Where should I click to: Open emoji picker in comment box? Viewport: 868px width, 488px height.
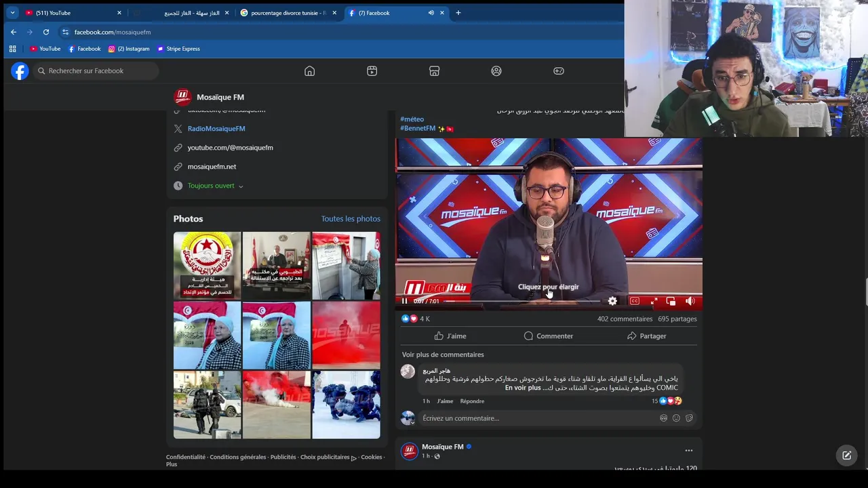pos(676,418)
